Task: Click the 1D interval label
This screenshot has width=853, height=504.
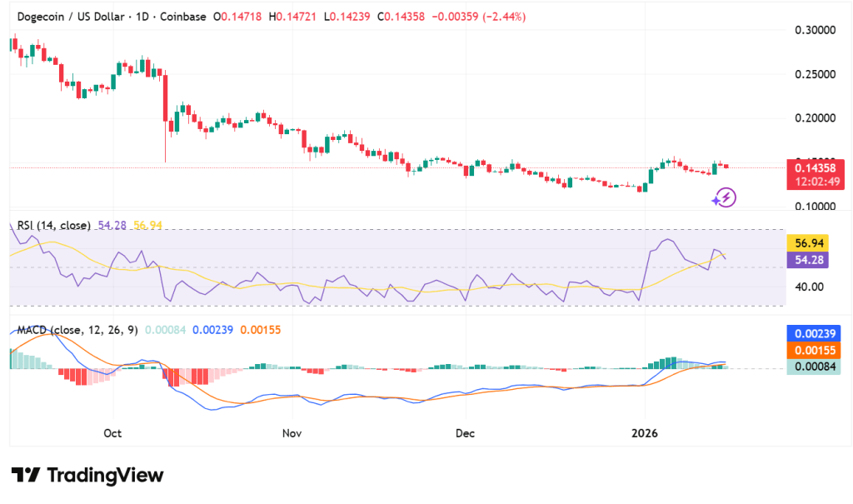Action: point(142,17)
